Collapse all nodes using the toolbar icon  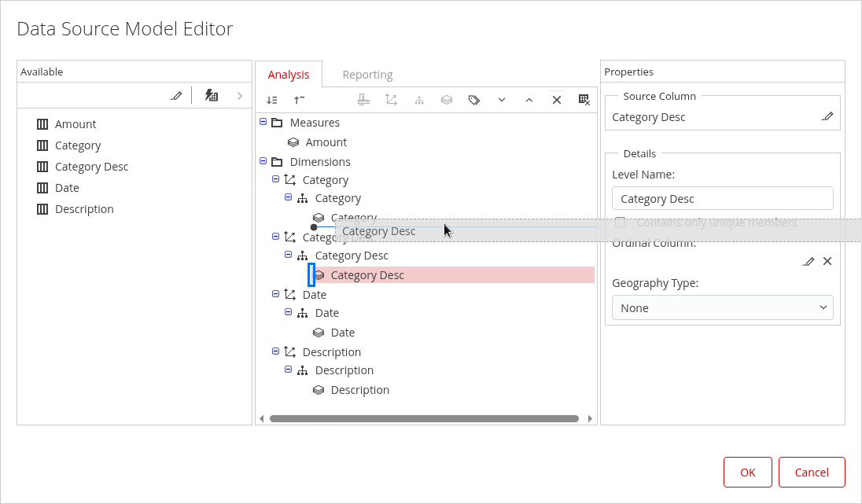tap(299, 100)
